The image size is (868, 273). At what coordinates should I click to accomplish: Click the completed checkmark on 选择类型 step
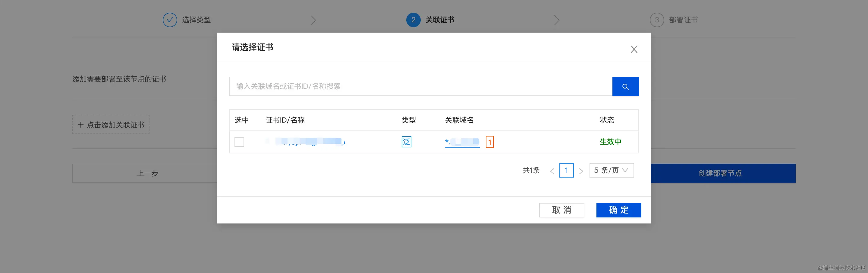[x=170, y=20]
